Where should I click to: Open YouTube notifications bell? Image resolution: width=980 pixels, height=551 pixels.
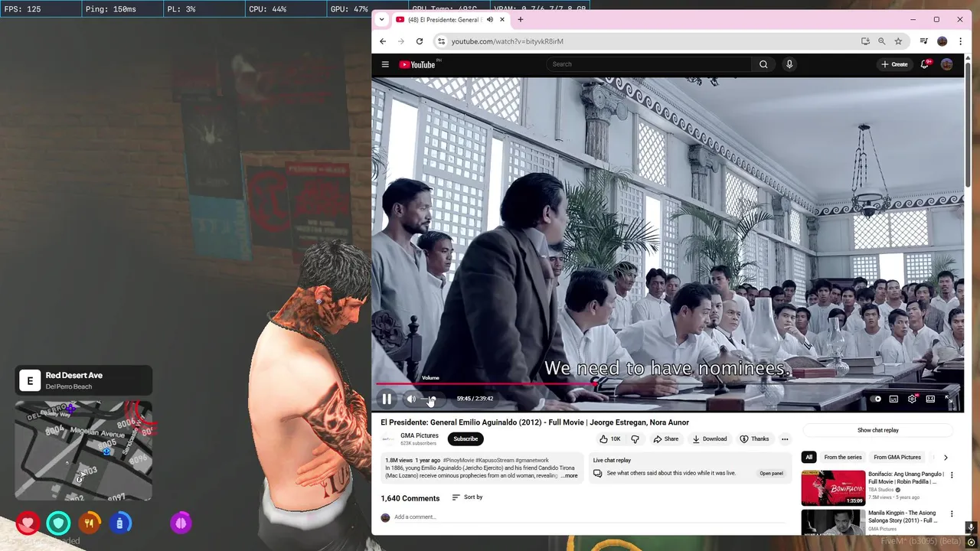(925, 64)
